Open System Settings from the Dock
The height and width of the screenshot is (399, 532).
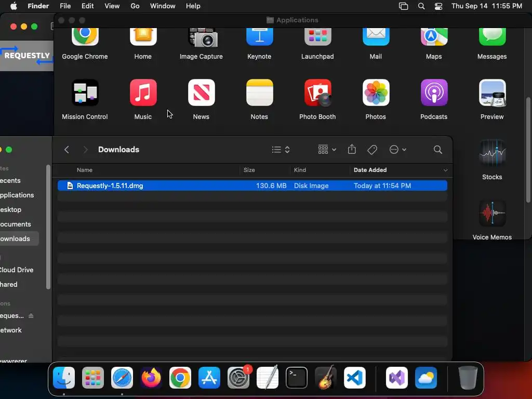(238, 378)
